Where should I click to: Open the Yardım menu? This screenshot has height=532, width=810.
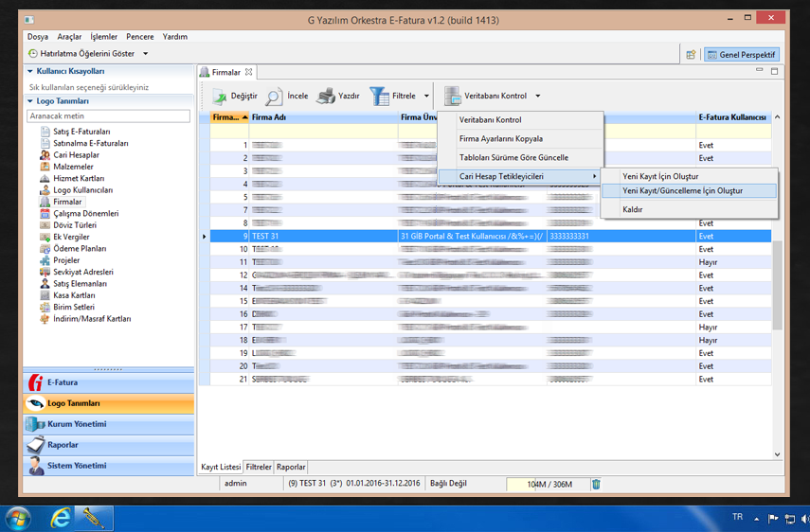(175, 37)
